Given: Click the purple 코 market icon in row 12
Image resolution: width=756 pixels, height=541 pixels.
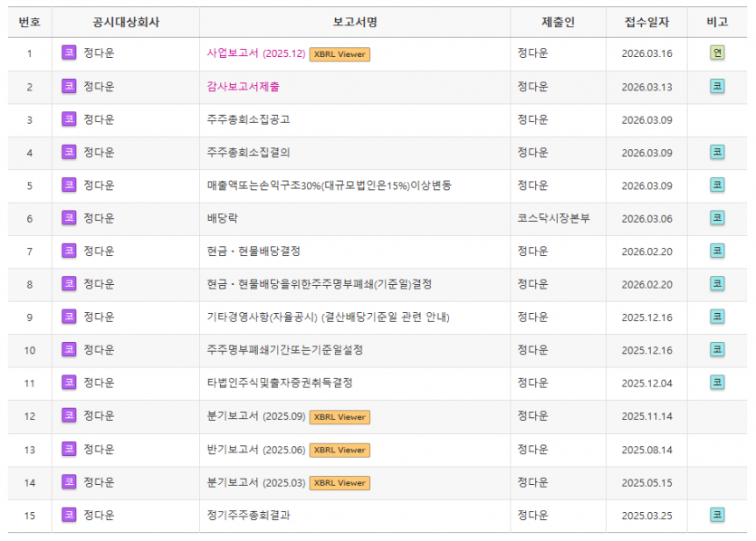Looking at the screenshot, I should click(69, 416).
